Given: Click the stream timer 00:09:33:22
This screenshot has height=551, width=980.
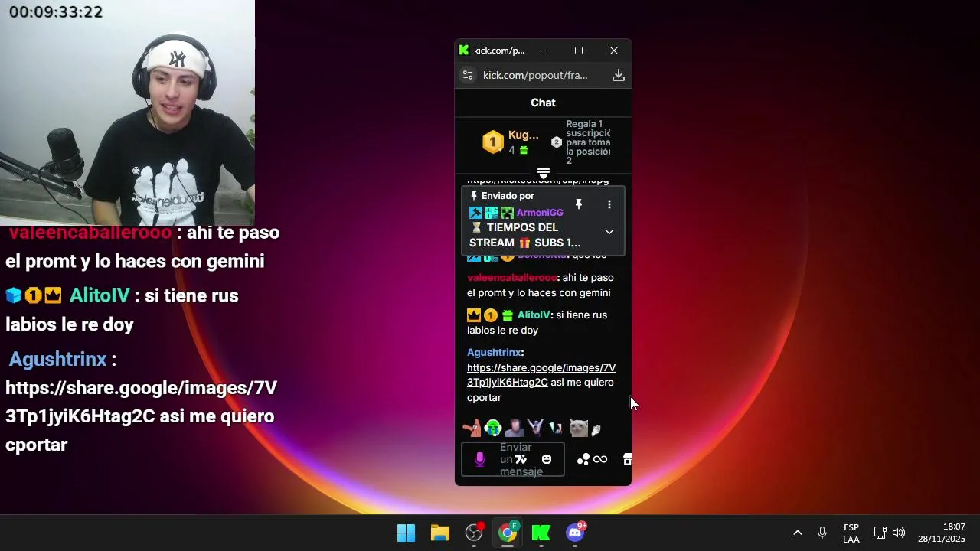Looking at the screenshot, I should tap(56, 11).
